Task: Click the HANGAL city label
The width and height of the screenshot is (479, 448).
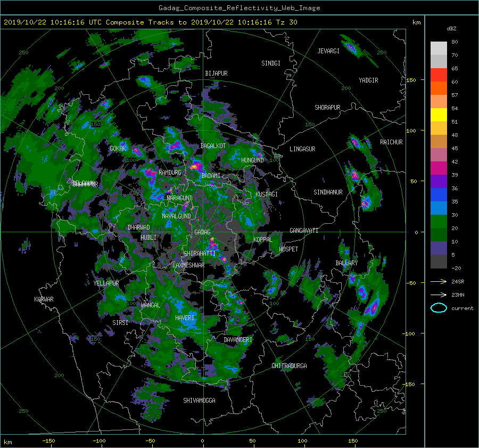Action: click(x=150, y=305)
